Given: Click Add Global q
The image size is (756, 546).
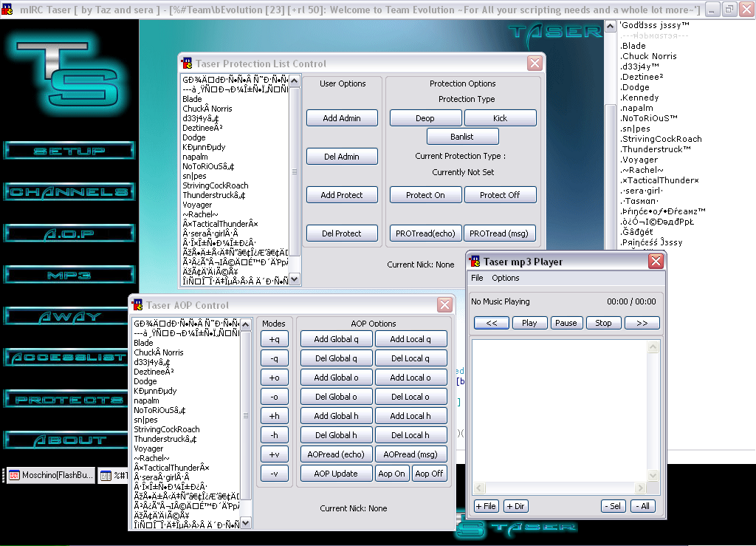Looking at the screenshot, I should 336,339.
